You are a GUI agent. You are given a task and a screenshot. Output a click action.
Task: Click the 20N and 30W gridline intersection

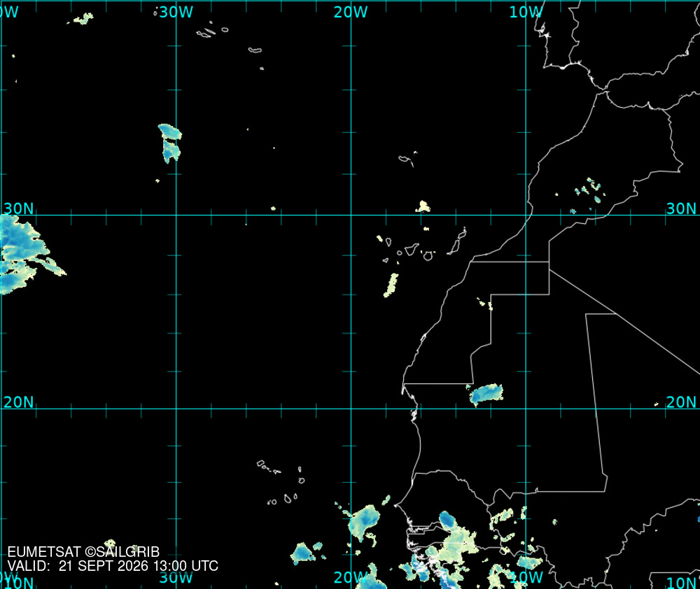coord(176,409)
